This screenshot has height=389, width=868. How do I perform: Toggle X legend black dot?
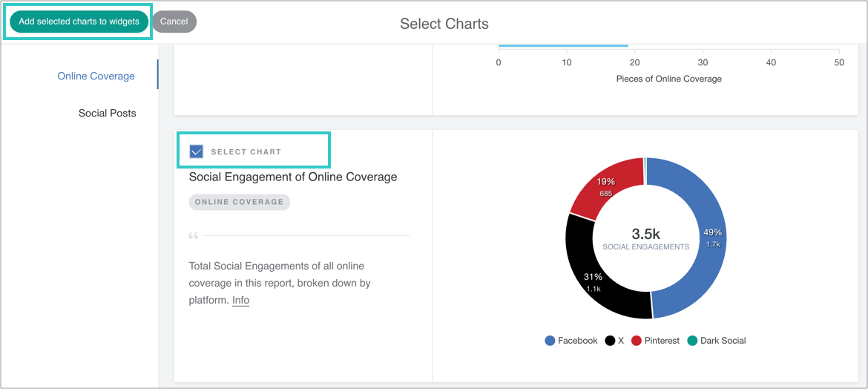click(610, 341)
